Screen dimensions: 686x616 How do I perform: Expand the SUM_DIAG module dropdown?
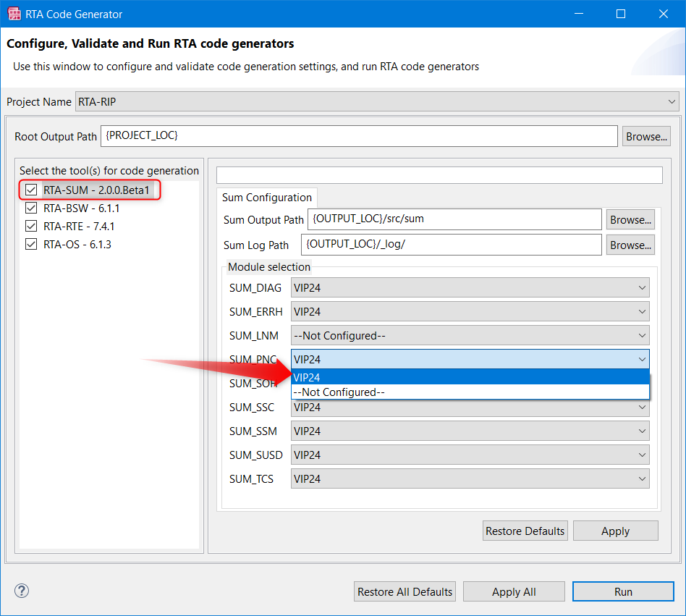click(470, 288)
